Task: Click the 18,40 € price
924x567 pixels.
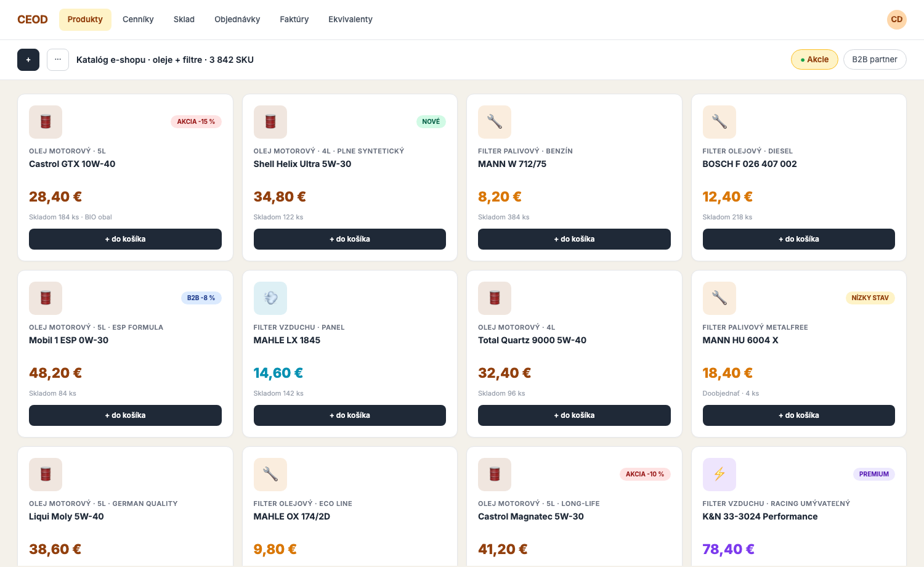Action: coord(727,373)
